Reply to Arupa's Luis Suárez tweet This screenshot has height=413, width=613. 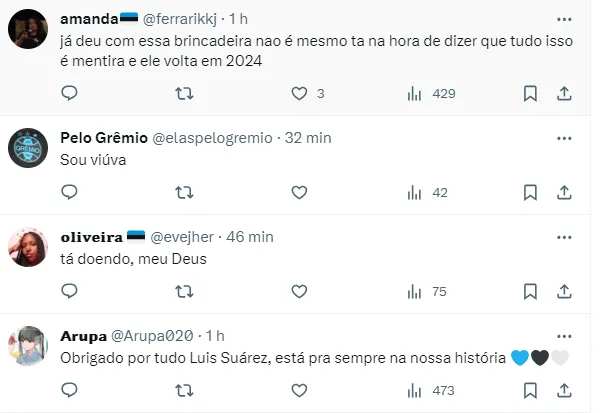point(69,390)
